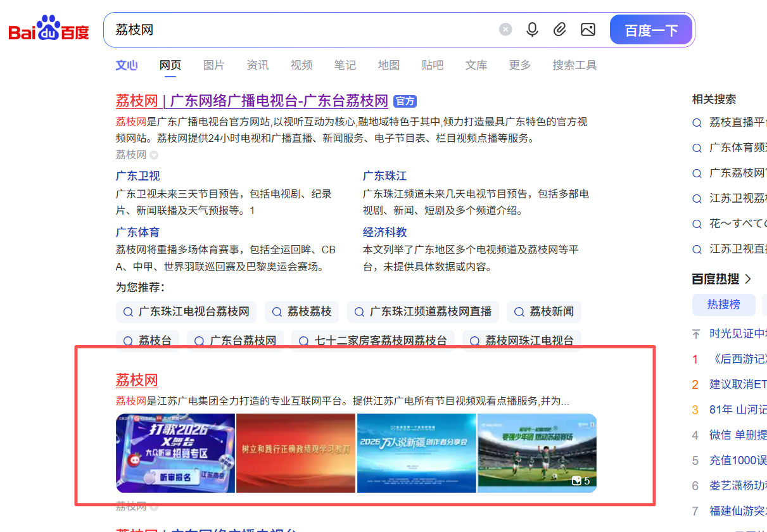The height and width of the screenshot is (532, 767).
Task: Click related search starting 花〜すべての
Action: click(730, 224)
